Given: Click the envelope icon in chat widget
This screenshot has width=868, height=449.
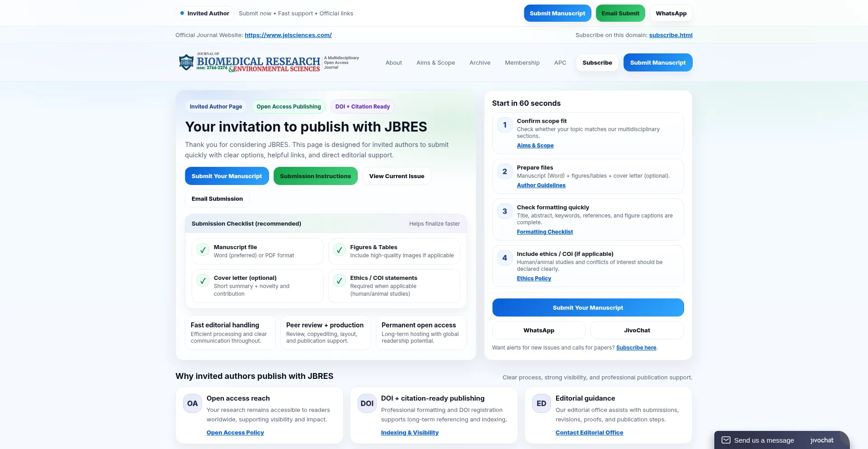Looking at the screenshot, I should [x=726, y=440].
